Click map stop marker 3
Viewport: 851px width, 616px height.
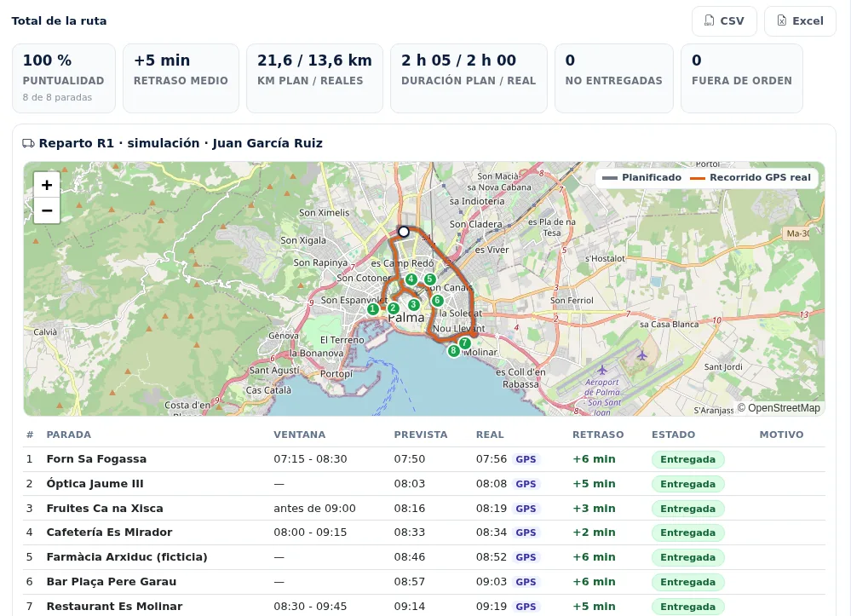coord(413,304)
